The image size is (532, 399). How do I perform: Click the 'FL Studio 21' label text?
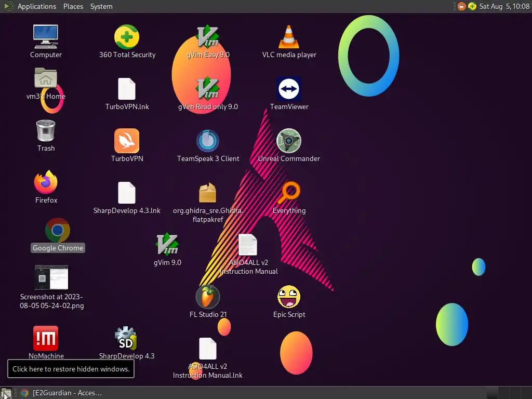208,314
